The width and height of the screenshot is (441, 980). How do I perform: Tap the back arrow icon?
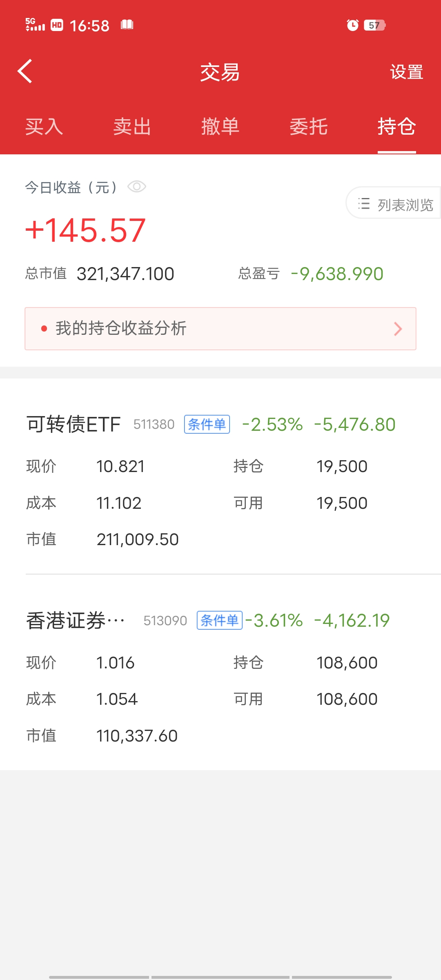click(x=25, y=71)
